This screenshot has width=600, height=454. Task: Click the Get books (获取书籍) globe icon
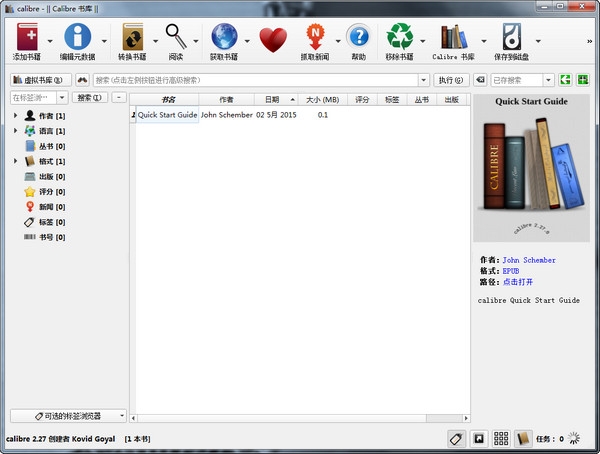click(x=226, y=38)
